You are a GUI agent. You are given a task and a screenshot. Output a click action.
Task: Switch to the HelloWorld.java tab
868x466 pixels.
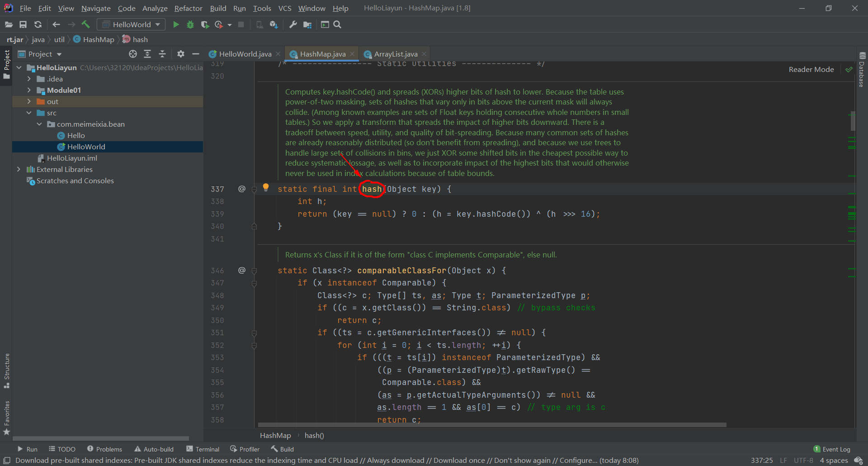coord(245,54)
